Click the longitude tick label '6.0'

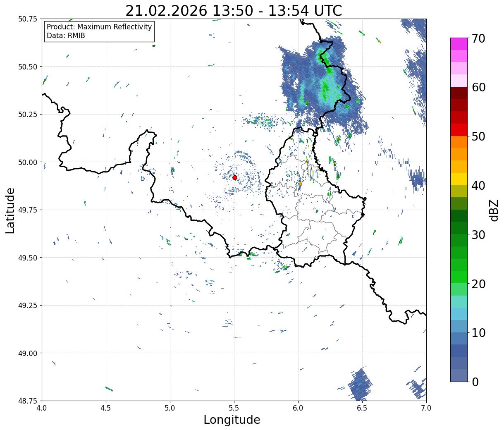(x=298, y=408)
